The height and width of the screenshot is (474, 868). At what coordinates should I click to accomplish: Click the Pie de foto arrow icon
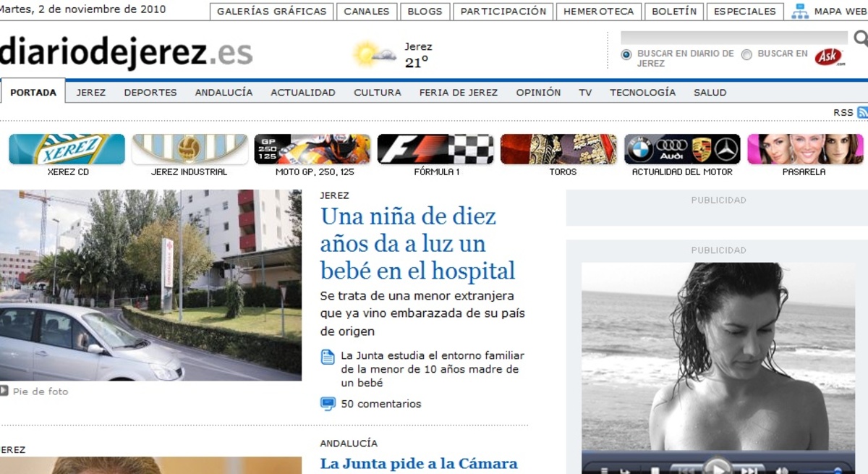click(x=4, y=391)
